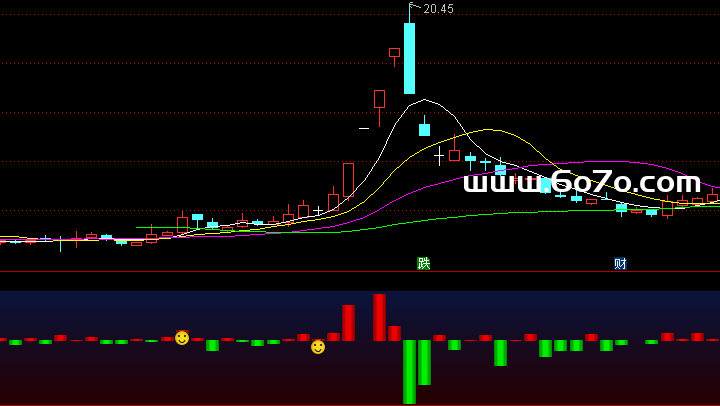Click the green 跌 marker icon
Screen dimensions: 720x406
click(x=424, y=263)
